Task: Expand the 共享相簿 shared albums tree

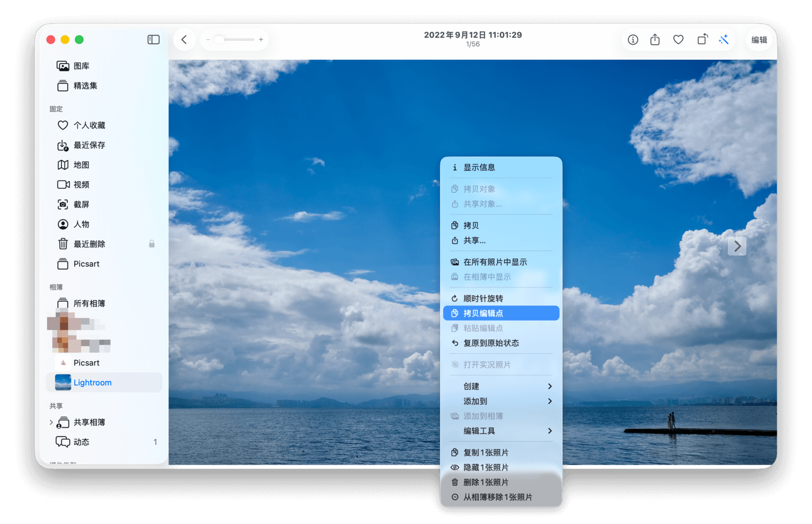Action: pos(51,422)
